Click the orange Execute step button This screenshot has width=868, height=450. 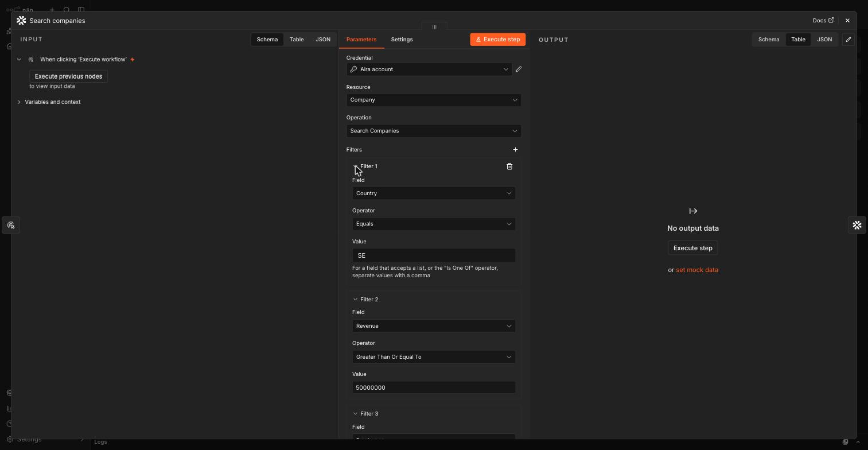(498, 40)
